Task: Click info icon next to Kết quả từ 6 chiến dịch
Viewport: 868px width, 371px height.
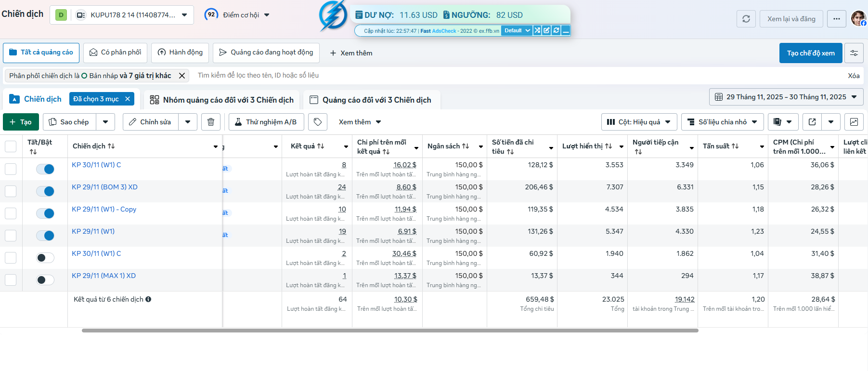Action: coord(148,299)
